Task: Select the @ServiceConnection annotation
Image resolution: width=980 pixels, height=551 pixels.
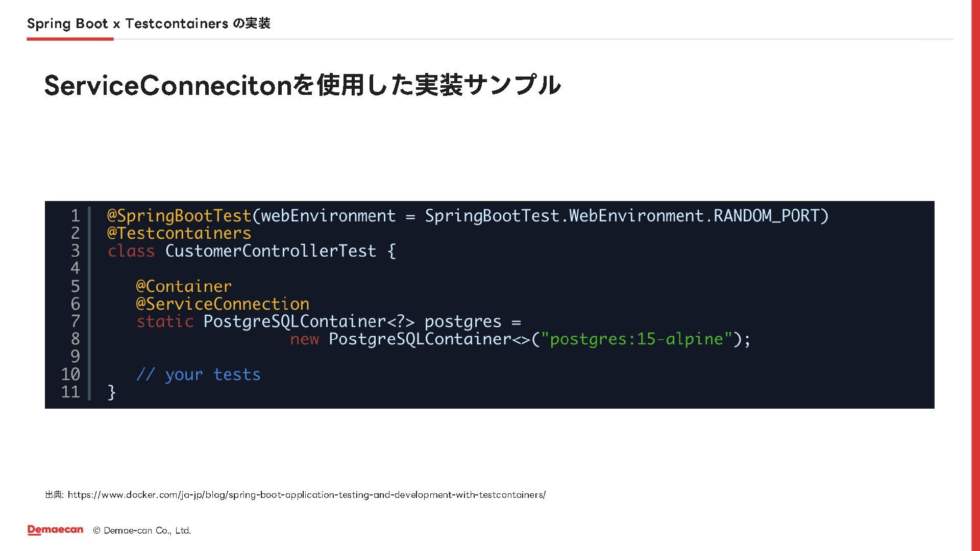Action: 223,304
